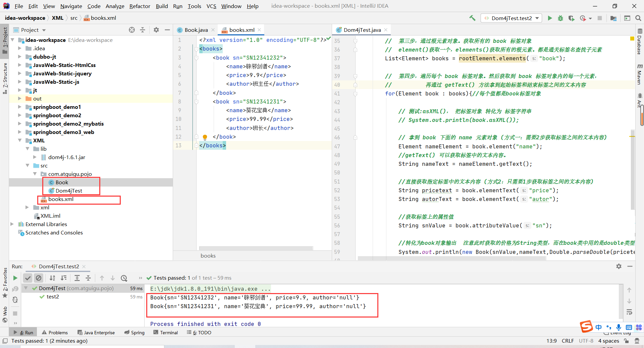Toggle soft-wrap icon in console output

pyautogui.click(x=629, y=312)
